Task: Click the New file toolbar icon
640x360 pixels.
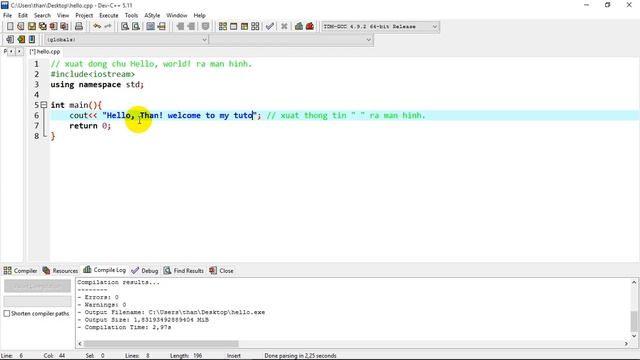Action: pyautogui.click(x=10, y=27)
